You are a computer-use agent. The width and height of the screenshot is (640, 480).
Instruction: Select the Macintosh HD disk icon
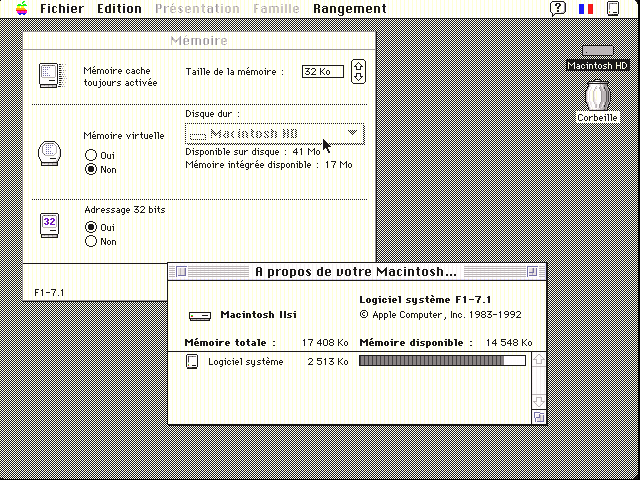[598, 51]
